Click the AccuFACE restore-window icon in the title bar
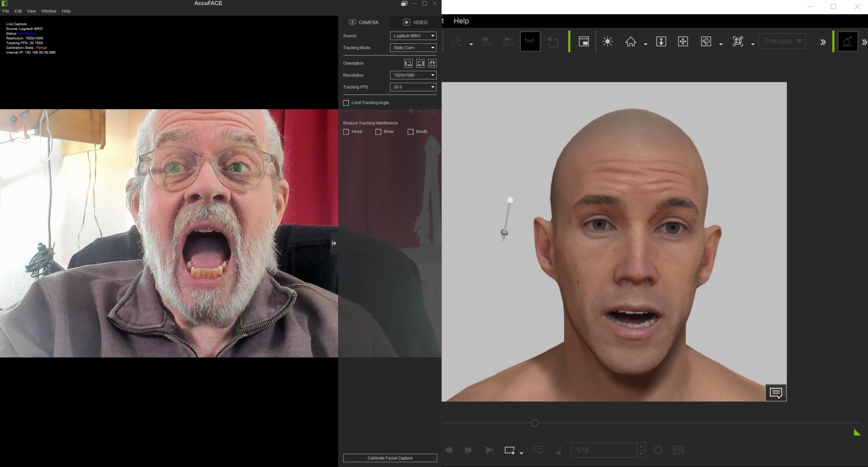The width and height of the screenshot is (868, 467). (404, 3)
